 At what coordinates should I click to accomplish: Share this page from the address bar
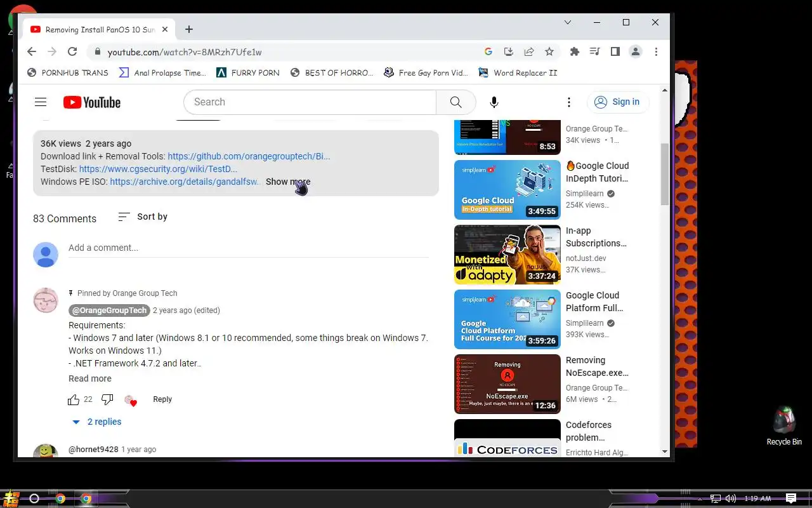529,52
